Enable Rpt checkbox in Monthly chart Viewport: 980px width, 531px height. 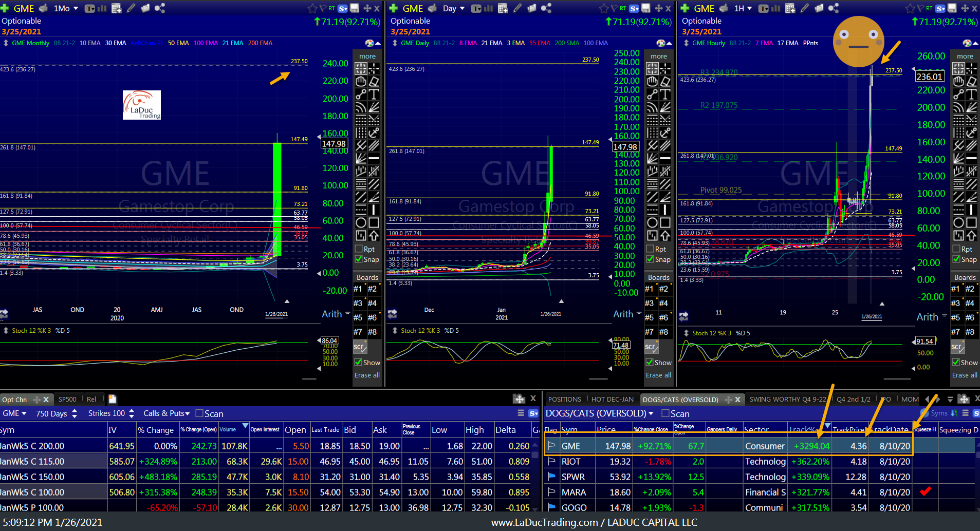coord(359,249)
